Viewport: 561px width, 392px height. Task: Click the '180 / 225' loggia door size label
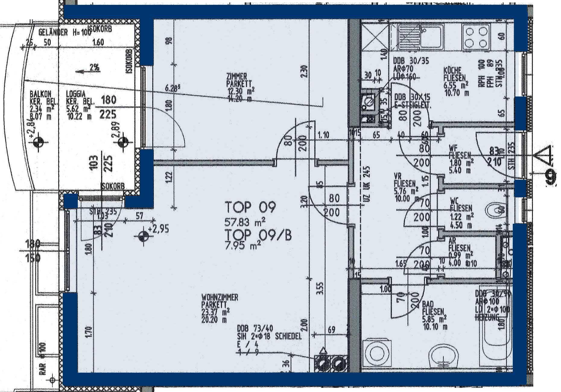tap(108, 108)
